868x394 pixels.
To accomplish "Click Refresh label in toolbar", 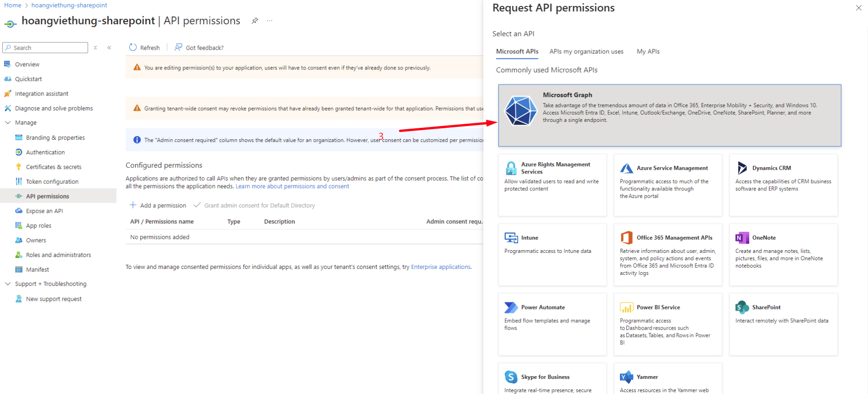I will click(x=150, y=47).
